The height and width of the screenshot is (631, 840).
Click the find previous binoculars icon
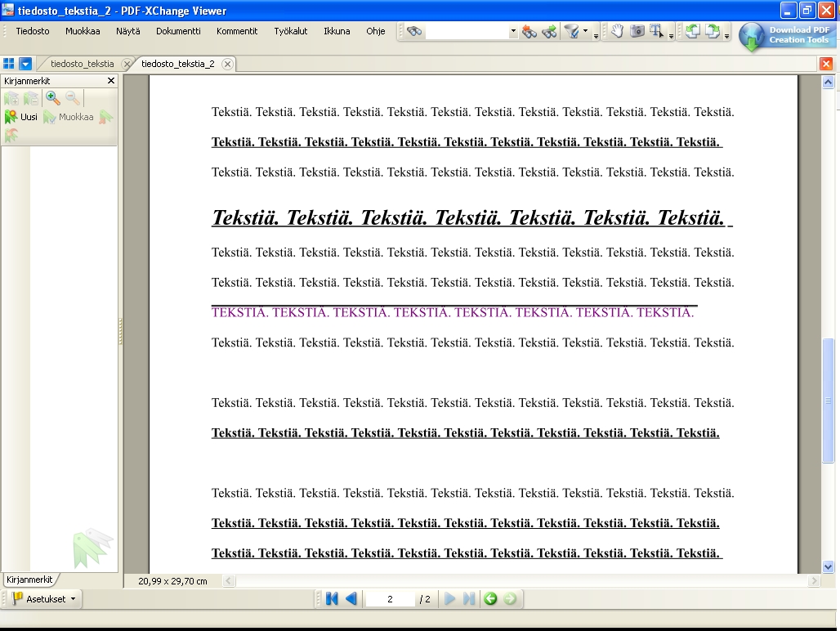point(529,32)
